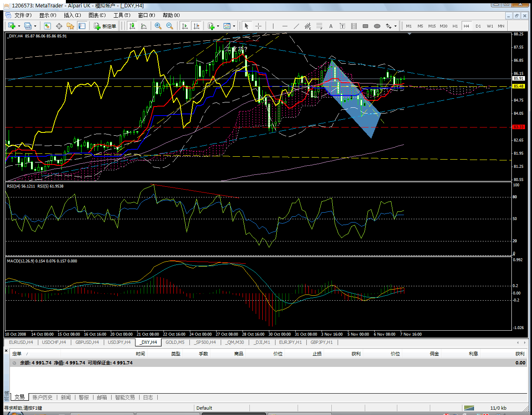Screen dimensions: 532x415
Task: Switch to the GOLD,M5 chart tab
Action: pos(175,342)
